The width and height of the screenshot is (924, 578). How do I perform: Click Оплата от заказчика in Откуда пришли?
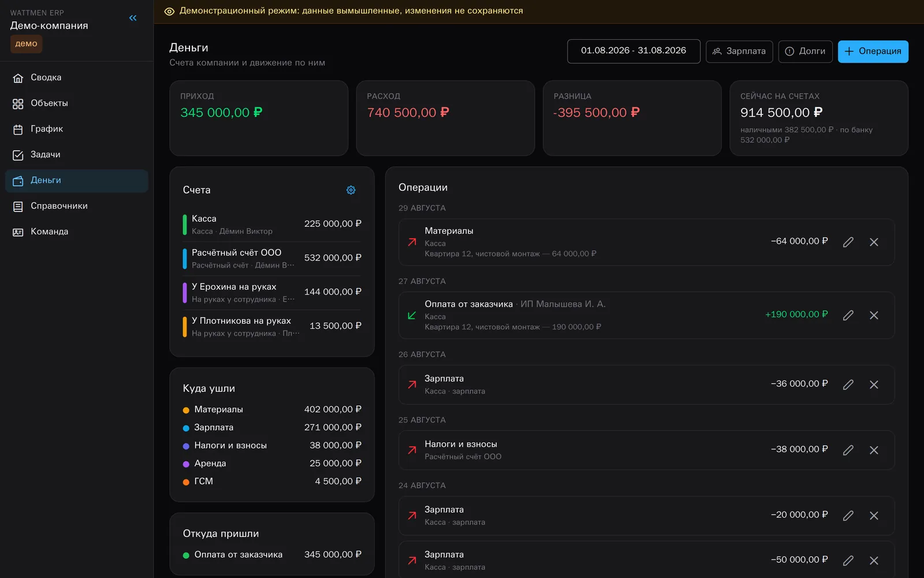coord(272,554)
